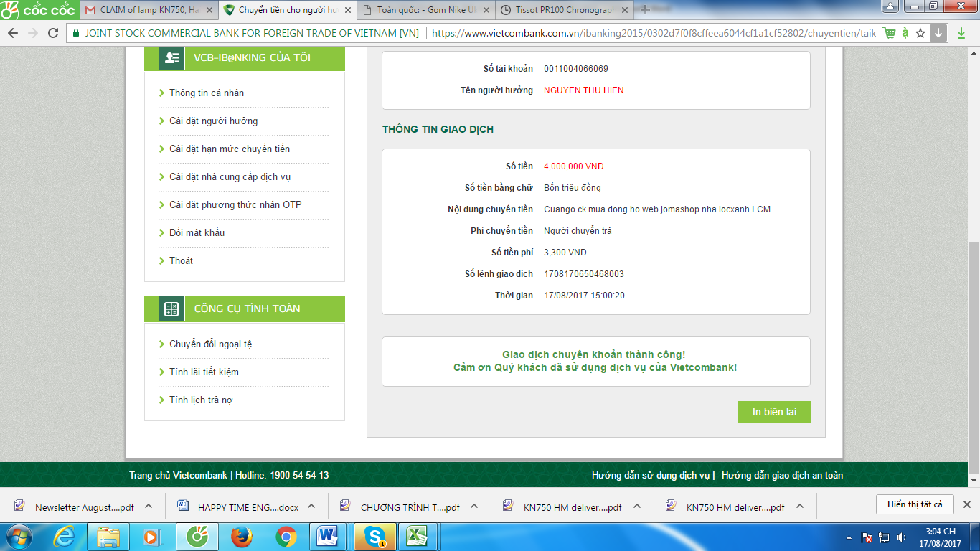The height and width of the screenshot is (551, 980).
Task: Click Hiển thị tất cả downloads button
Action: click(914, 504)
